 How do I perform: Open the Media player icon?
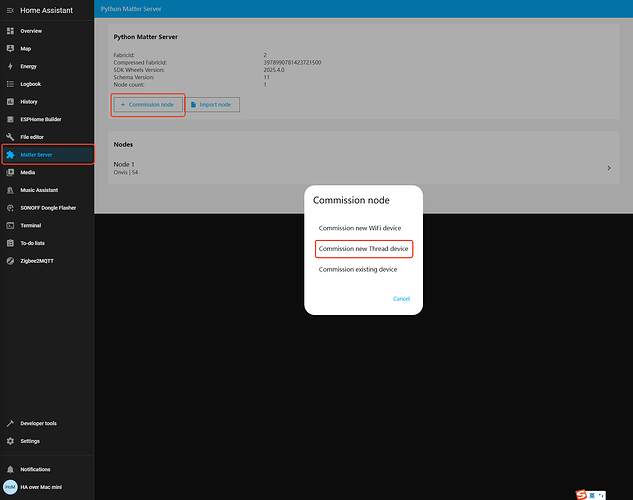pos(10,172)
